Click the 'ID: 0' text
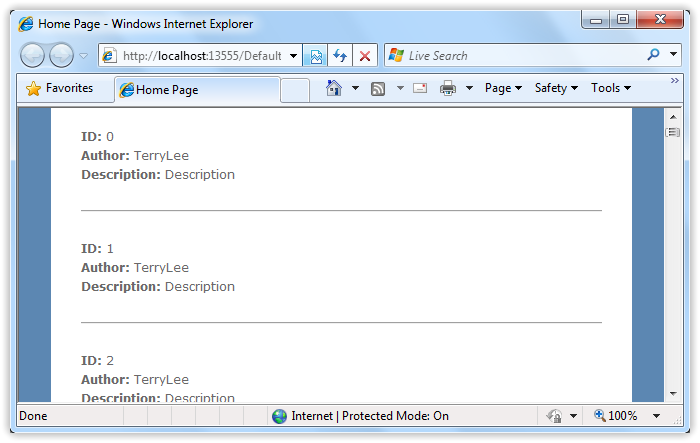This screenshot has height=443, width=700. 97,137
